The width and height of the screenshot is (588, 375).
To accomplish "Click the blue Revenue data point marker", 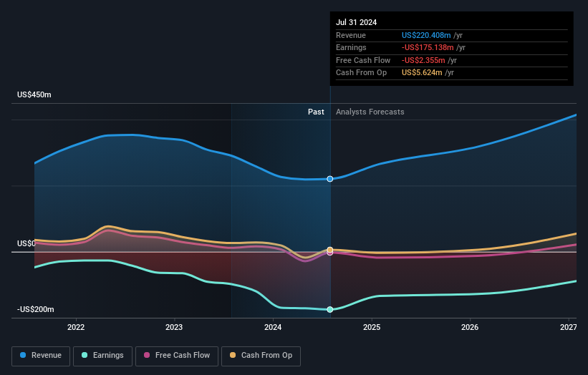I will tap(330, 179).
